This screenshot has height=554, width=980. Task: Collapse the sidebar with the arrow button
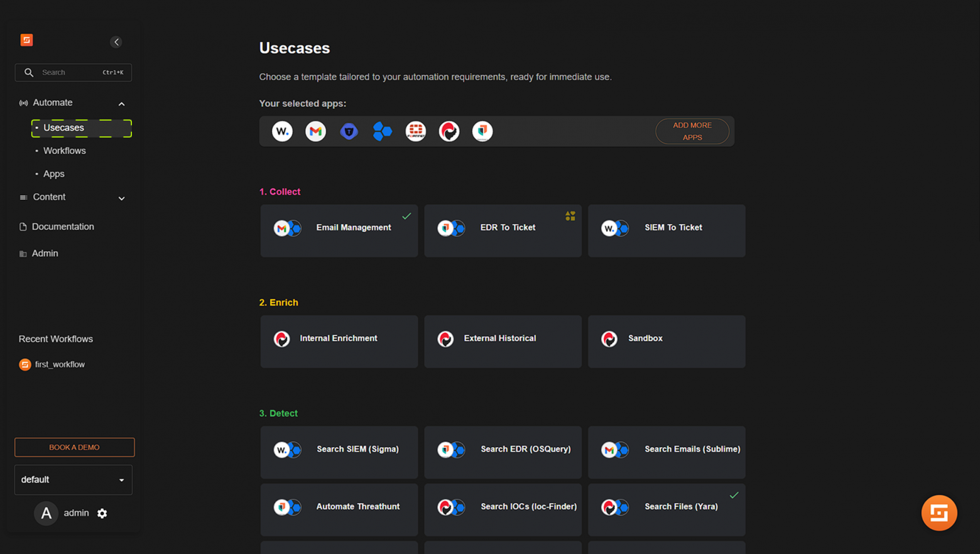[116, 42]
